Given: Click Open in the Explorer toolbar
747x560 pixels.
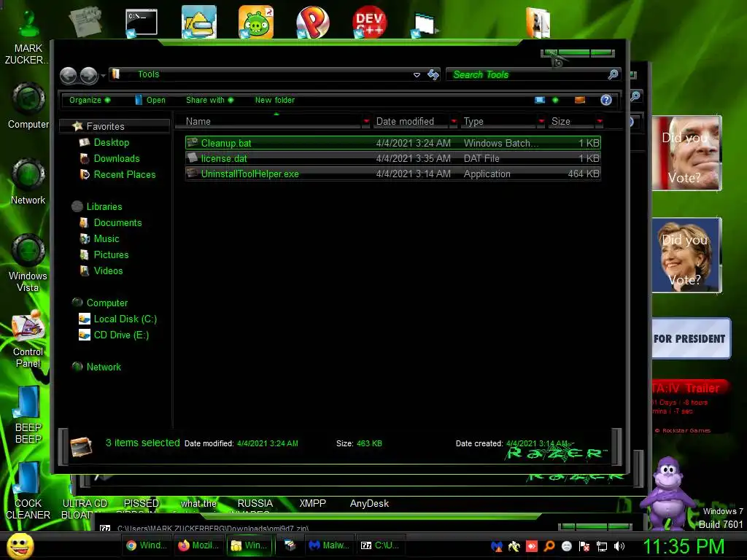Looking at the screenshot, I should (x=150, y=100).
